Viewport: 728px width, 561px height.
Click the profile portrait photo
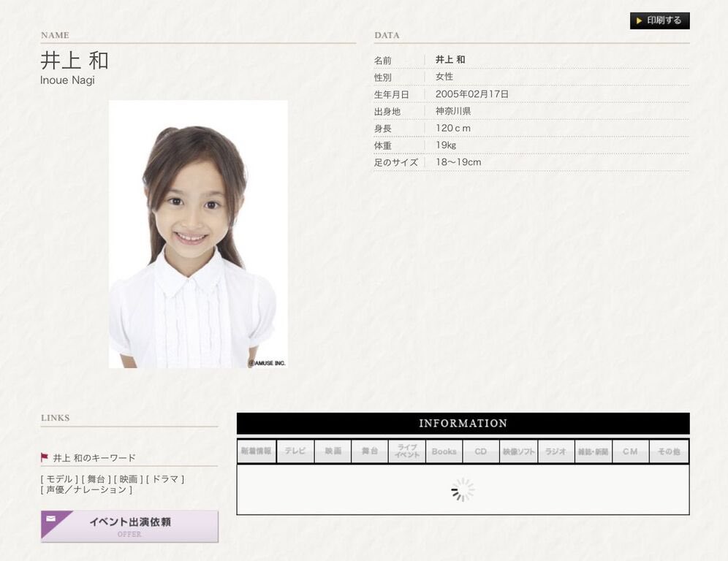(x=198, y=234)
